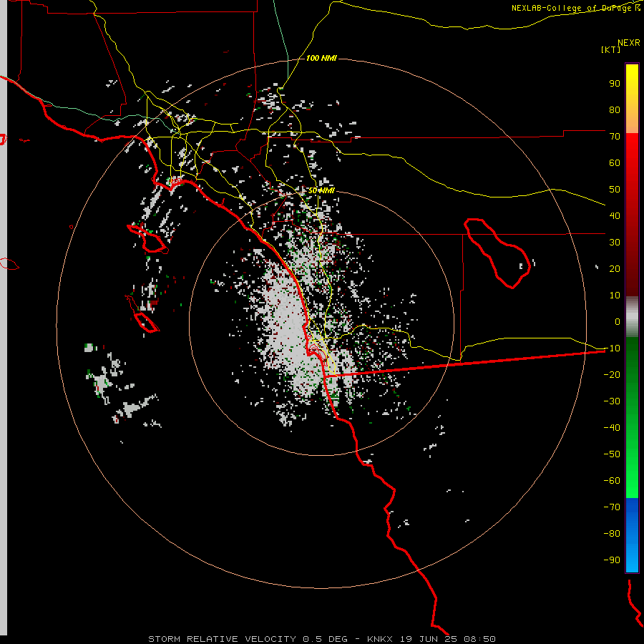The image size is (644, 644).
Task: Click the positive "10" value on the scale
Action: point(615,296)
